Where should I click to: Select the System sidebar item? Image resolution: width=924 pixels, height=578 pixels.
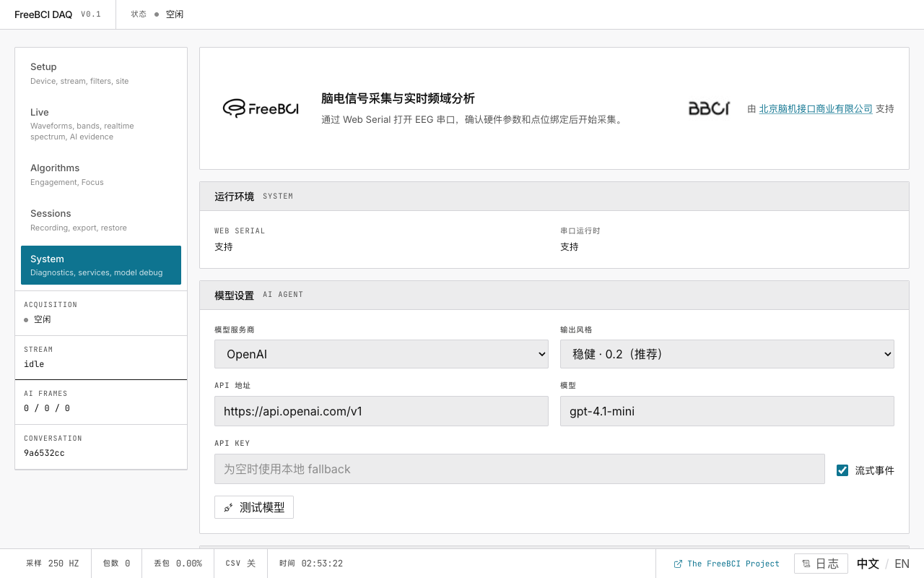point(101,265)
